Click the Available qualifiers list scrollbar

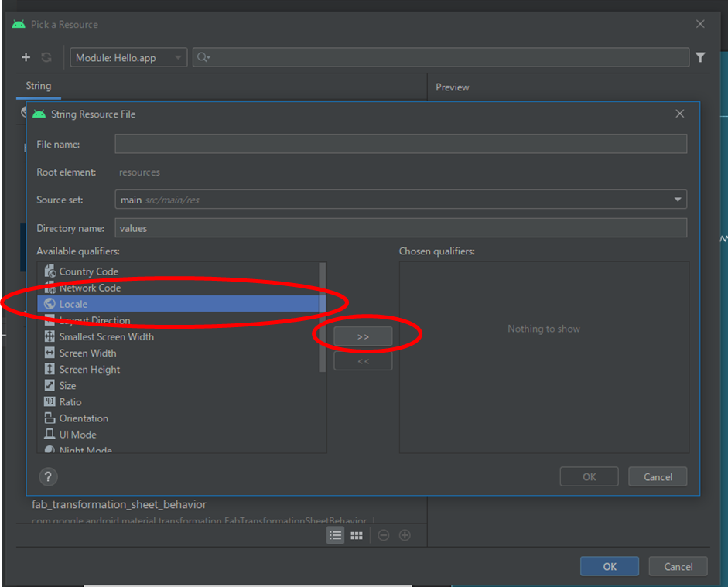click(322, 317)
